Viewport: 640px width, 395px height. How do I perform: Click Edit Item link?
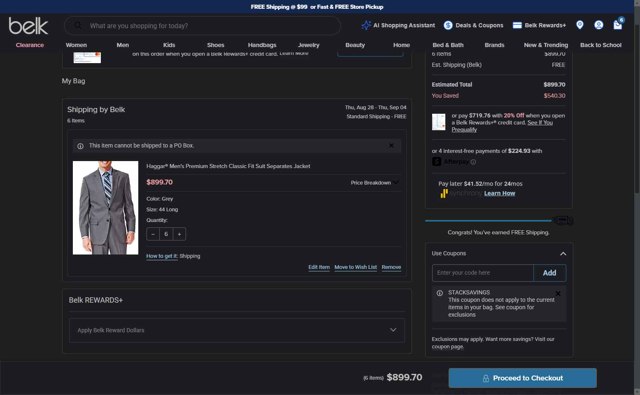click(319, 267)
